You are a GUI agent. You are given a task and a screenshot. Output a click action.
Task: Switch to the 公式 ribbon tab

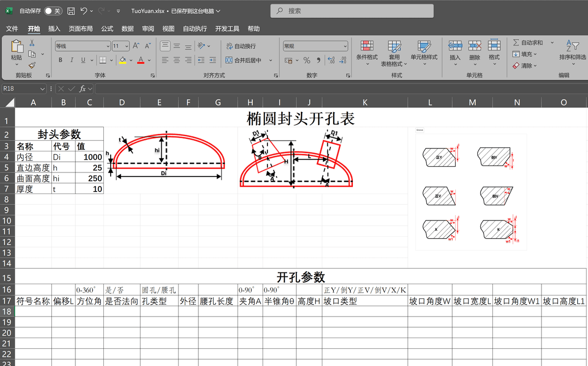[x=107, y=28]
